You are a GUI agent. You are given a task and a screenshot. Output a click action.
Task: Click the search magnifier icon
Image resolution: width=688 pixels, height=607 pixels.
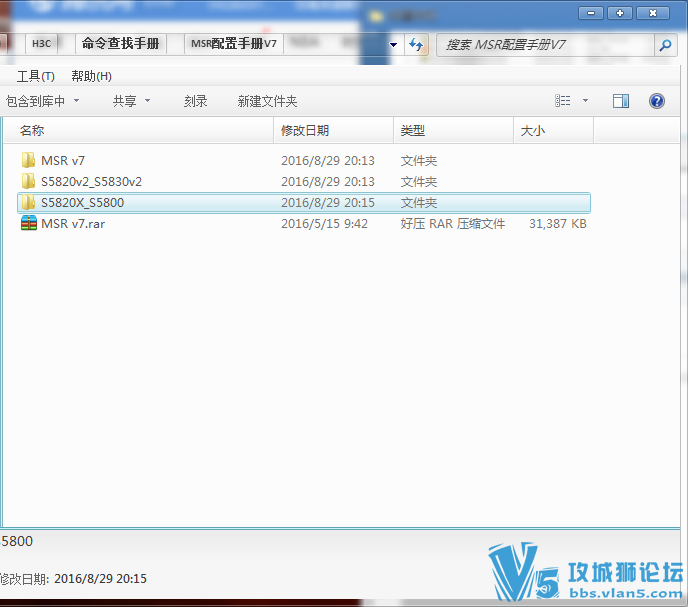[665, 45]
